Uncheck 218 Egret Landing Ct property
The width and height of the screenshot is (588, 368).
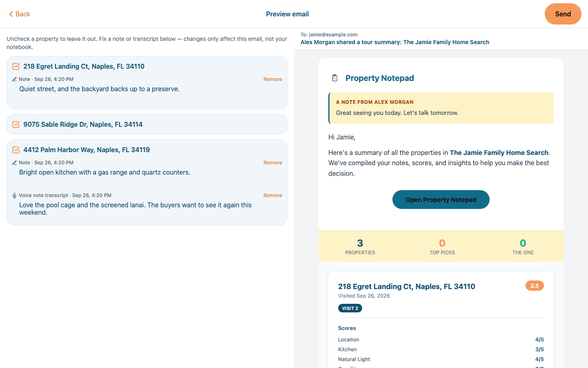(16, 66)
